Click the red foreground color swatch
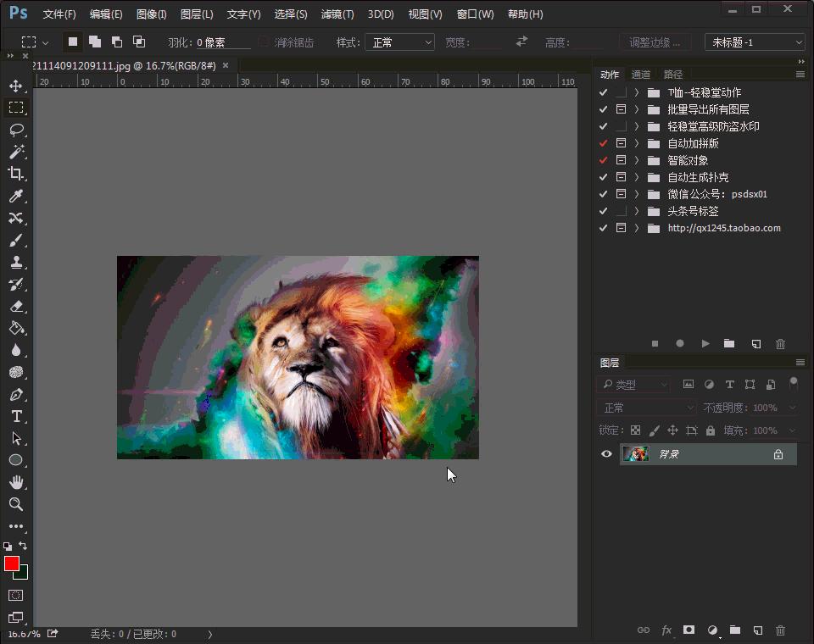This screenshot has width=814, height=644. (x=11, y=564)
